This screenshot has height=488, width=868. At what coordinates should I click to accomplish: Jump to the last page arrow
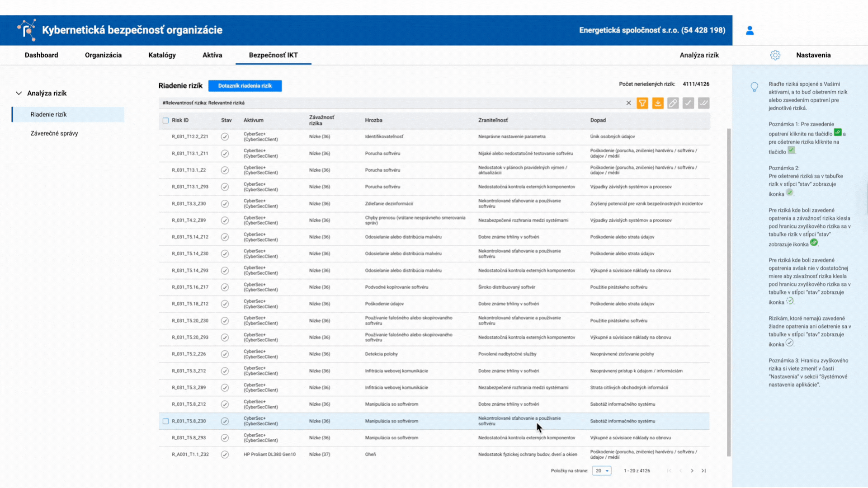(704, 471)
